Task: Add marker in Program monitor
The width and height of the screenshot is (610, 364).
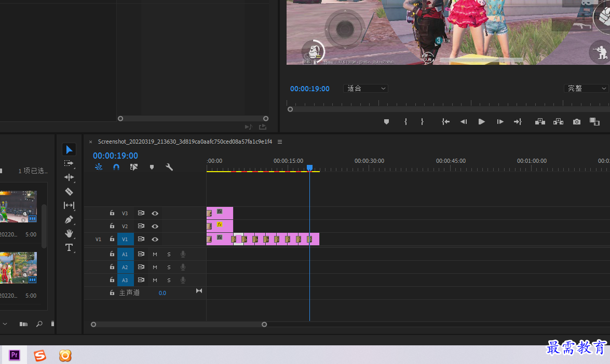Action: coord(386,122)
